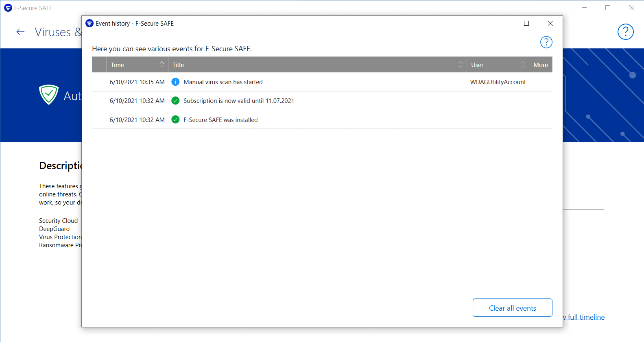Click the Title column header label
The image size is (644, 342).
click(x=178, y=65)
